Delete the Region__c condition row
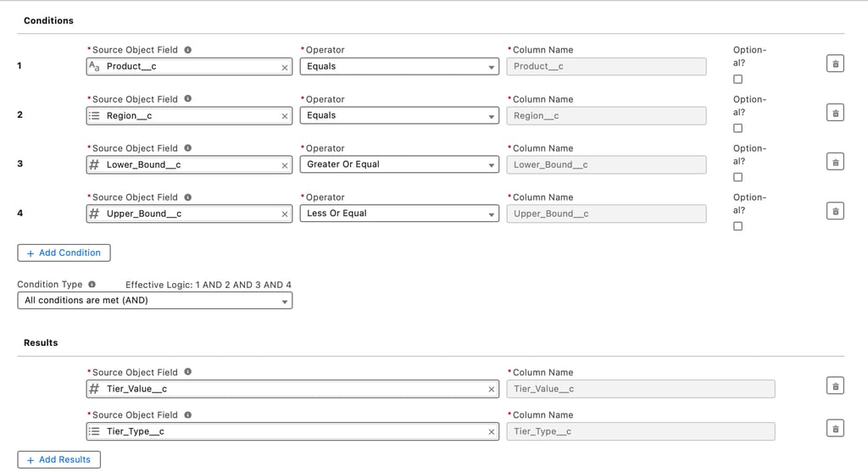The image size is (868, 472). [835, 114]
